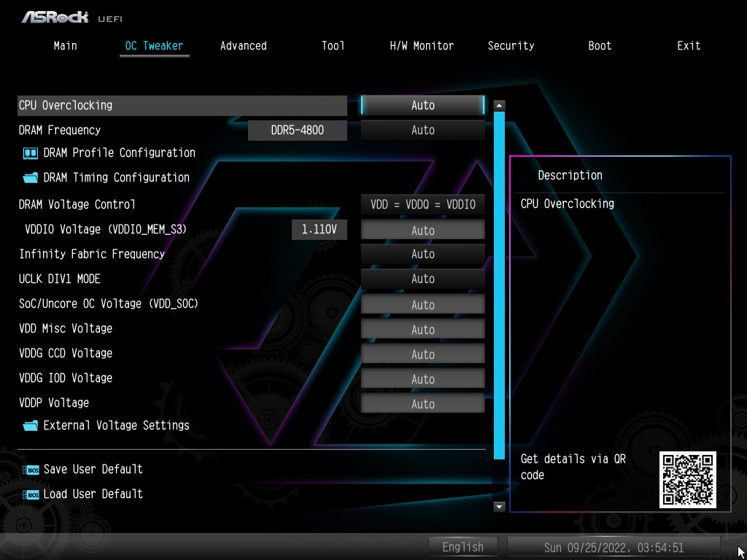
Task: Click the blue vertical scrollbar thumb
Action: pyautogui.click(x=499, y=286)
